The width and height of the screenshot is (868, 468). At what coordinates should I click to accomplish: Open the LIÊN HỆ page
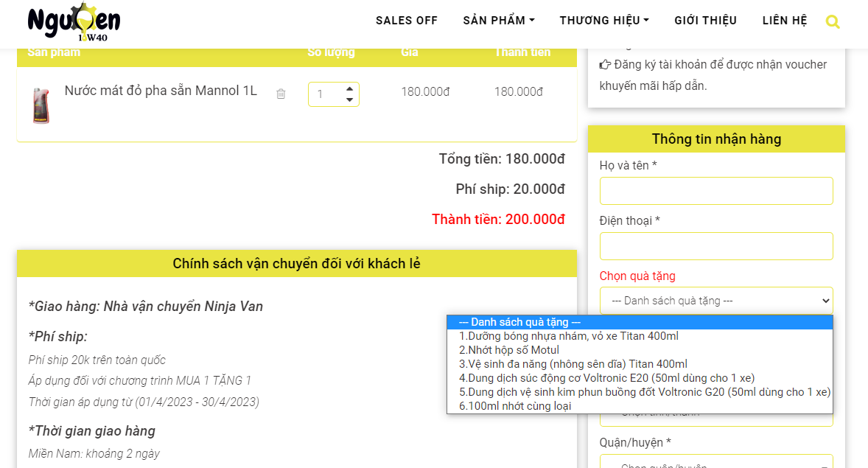pyautogui.click(x=785, y=21)
